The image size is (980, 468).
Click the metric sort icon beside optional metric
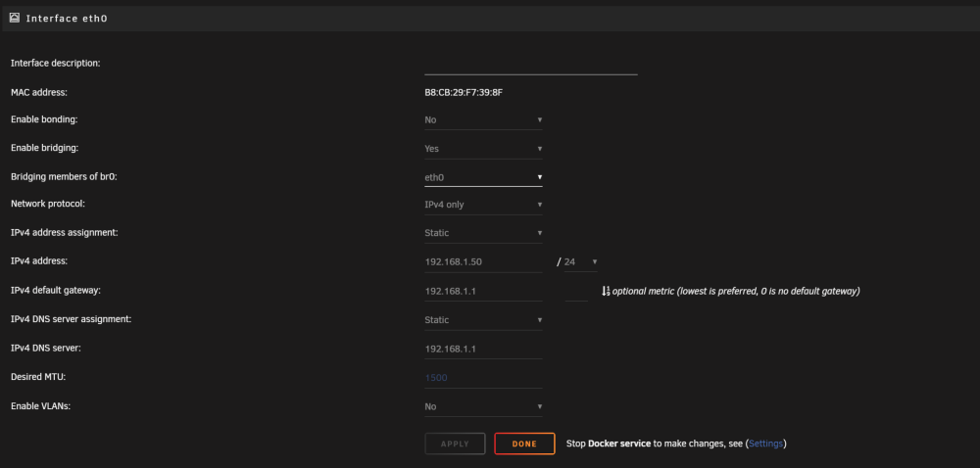point(606,291)
